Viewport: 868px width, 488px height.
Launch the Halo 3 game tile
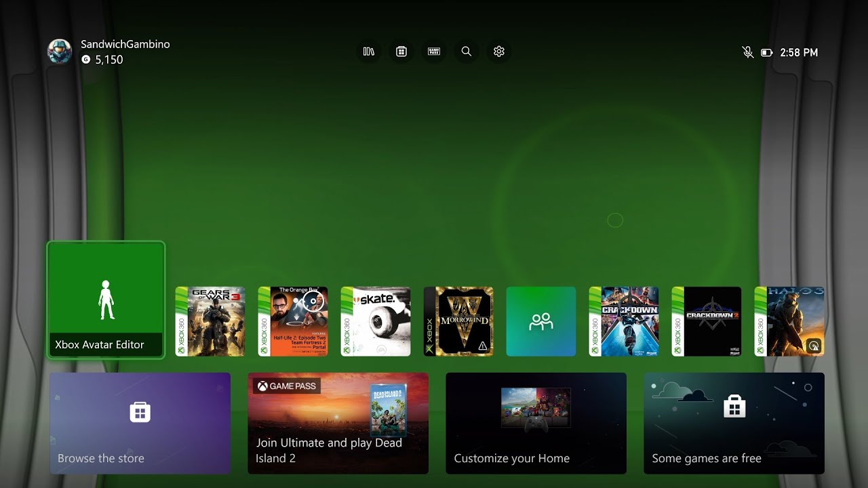pyautogui.click(x=789, y=321)
